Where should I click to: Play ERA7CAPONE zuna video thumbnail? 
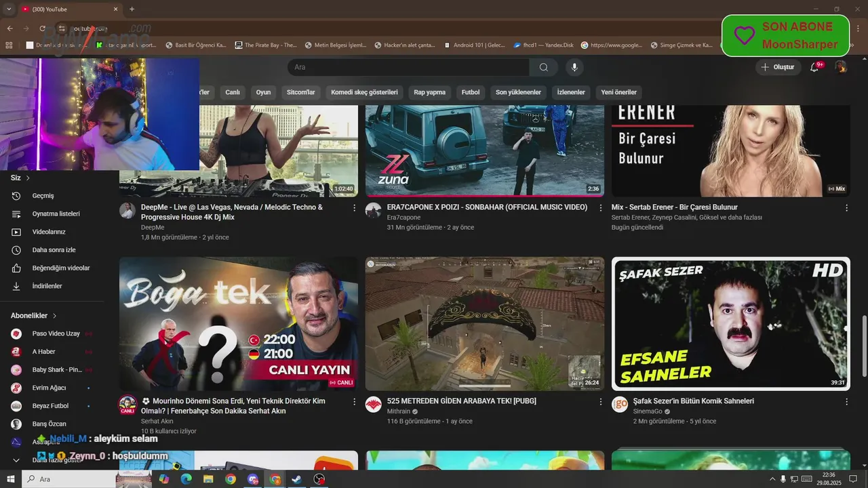point(485,150)
